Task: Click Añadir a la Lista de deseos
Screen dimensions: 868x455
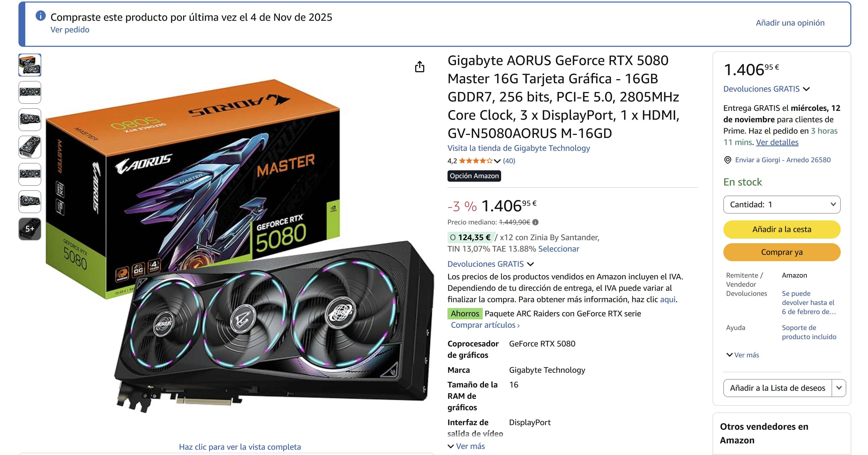Action: (777, 388)
